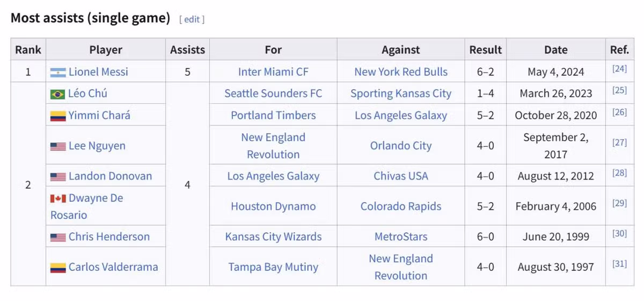Open the Sporting Kansas City link
The image size is (644, 301).
[x=401, y=94]
